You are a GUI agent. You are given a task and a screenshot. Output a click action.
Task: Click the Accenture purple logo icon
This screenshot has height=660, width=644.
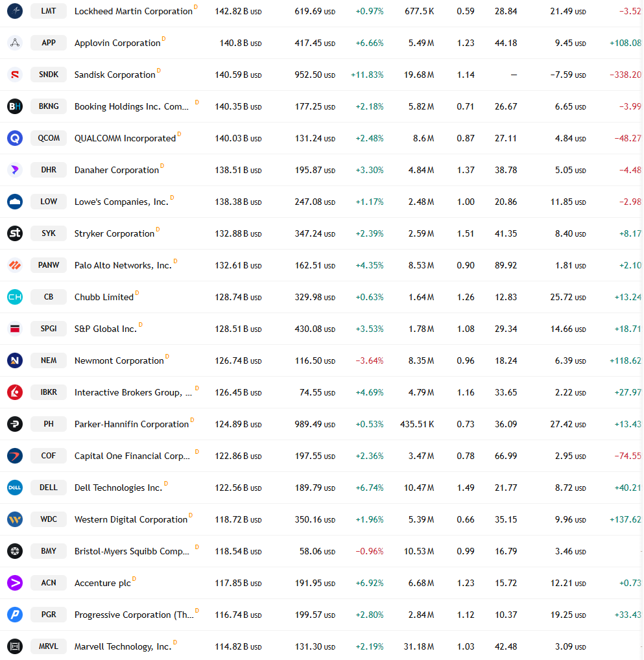[x=15, y=583]
